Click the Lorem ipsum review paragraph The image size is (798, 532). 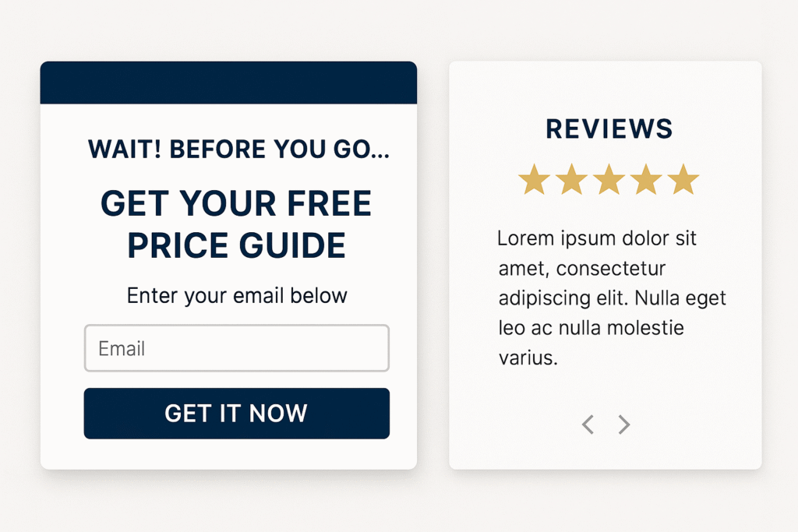tap(611, 298)
